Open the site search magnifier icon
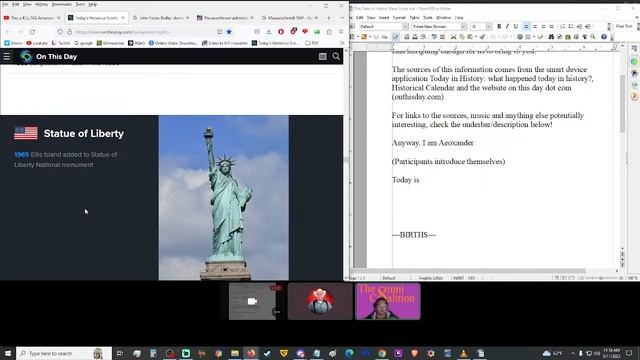Screen dimensions: 640x360 click(x=336, y=57)
